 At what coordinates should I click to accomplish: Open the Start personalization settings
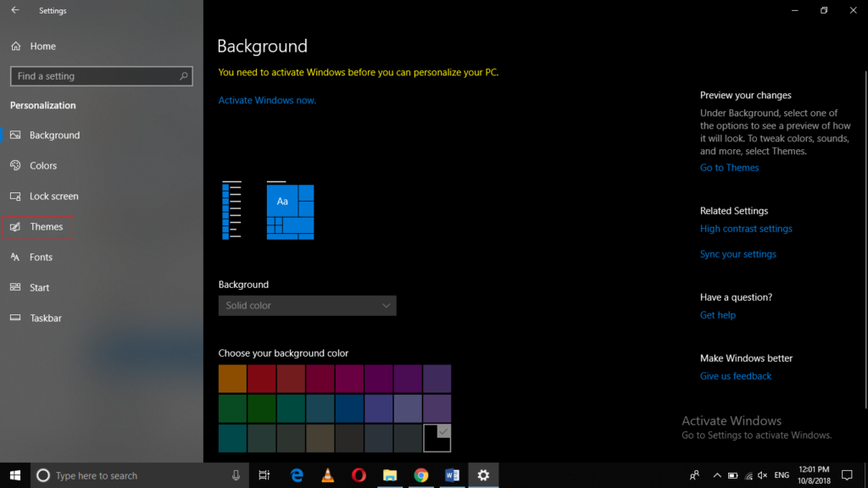point(38,287)
